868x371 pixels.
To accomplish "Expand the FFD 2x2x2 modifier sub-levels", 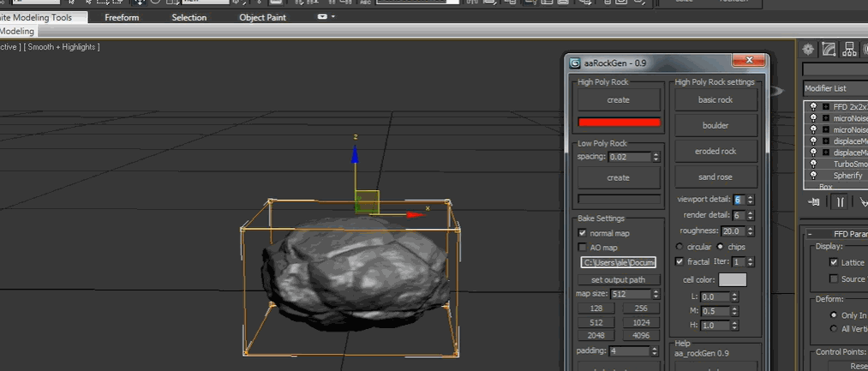I will click(x=826, y=106).
